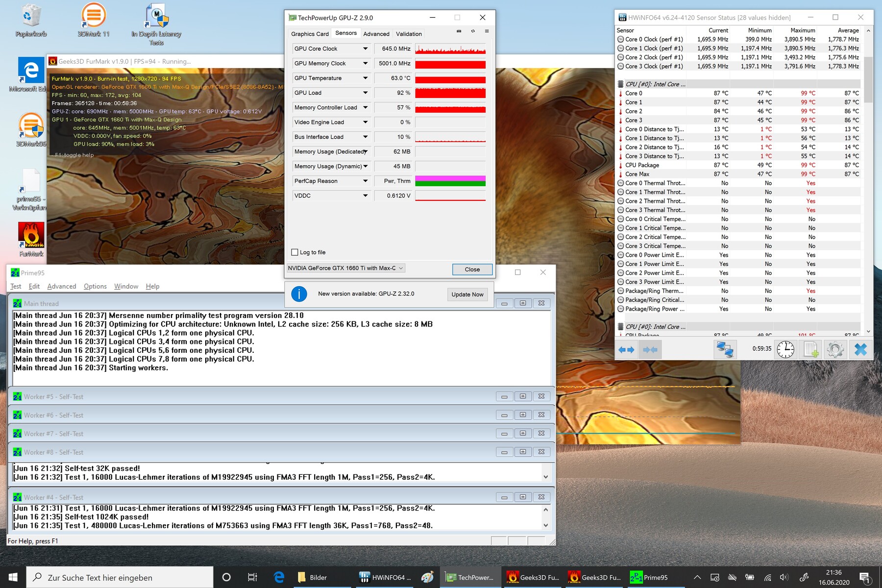Launch the 3DMark 11 desktop shortcut
The height and width of the screenshot is (588, 882).
click(94, 21)
